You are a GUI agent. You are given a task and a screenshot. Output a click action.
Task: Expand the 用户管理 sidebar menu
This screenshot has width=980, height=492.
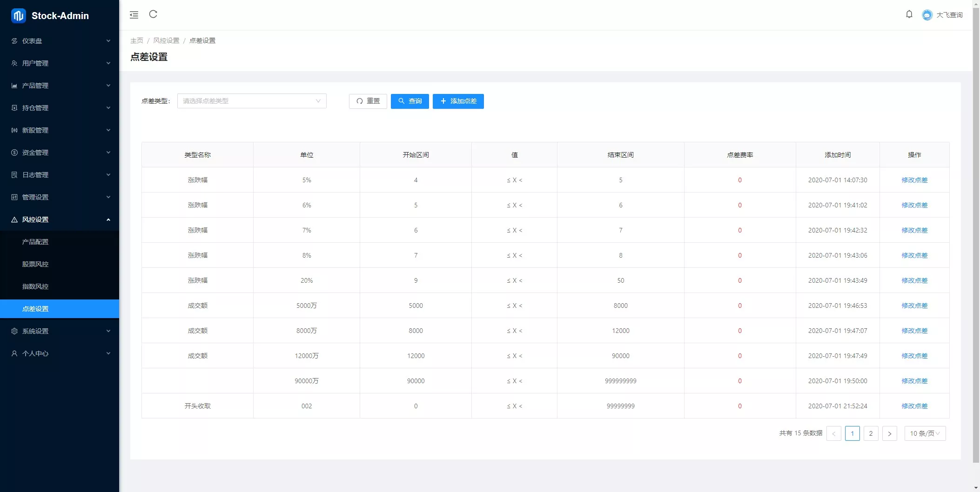click(x=60, y=63)
